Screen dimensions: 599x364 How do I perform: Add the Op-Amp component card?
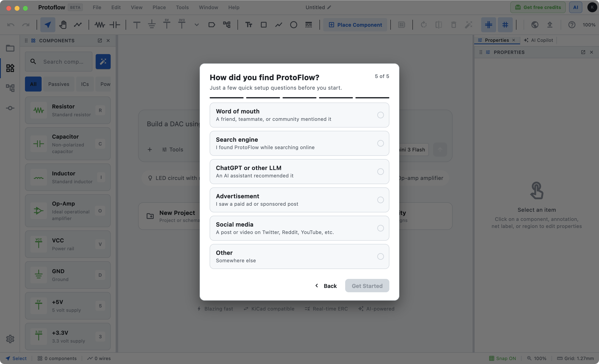point(68,210)
